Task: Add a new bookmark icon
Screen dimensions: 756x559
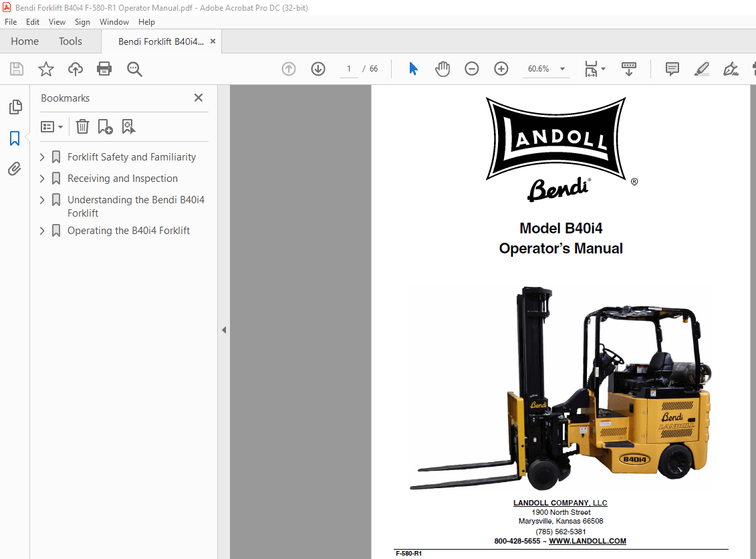Action: point(104,126)
